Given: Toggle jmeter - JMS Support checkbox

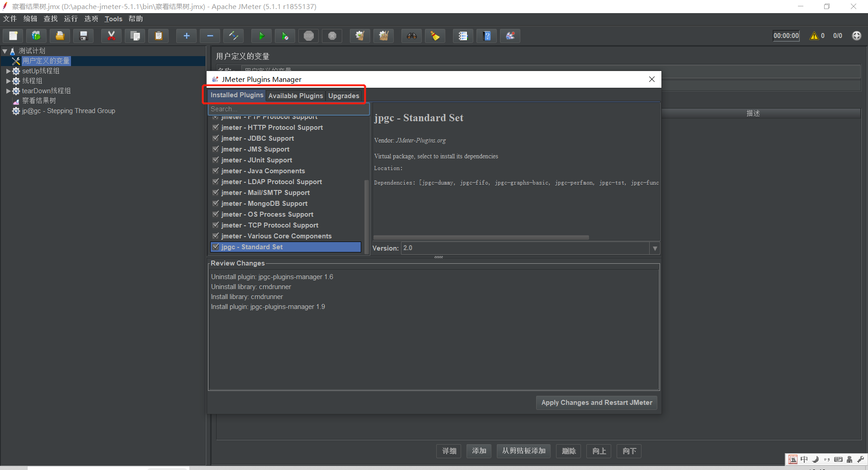Looking at the screenshot, I should coord(216,149).
